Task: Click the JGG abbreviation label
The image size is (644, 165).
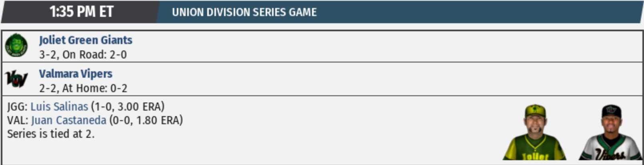Action: tap(17, 107)
